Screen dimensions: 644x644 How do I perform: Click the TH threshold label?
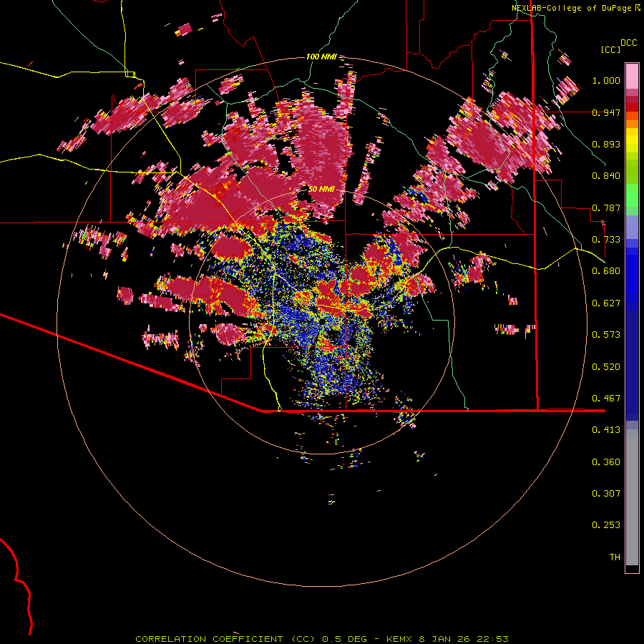tap(615, 557)
